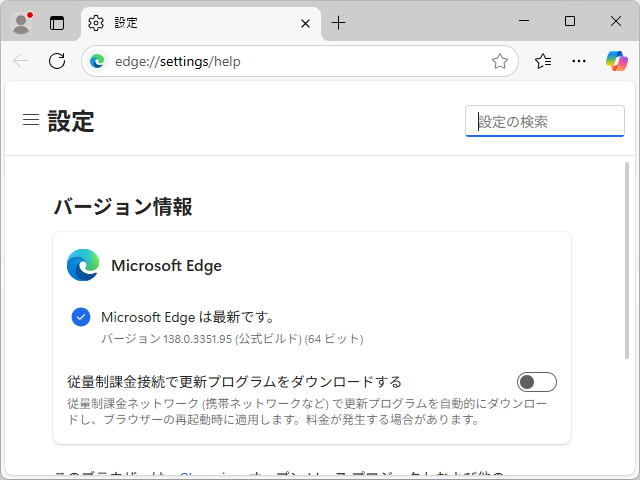640x480 pixels.
Task: Click the Microsoft Edge logo in version card
Action: click(x=83, y=265)
